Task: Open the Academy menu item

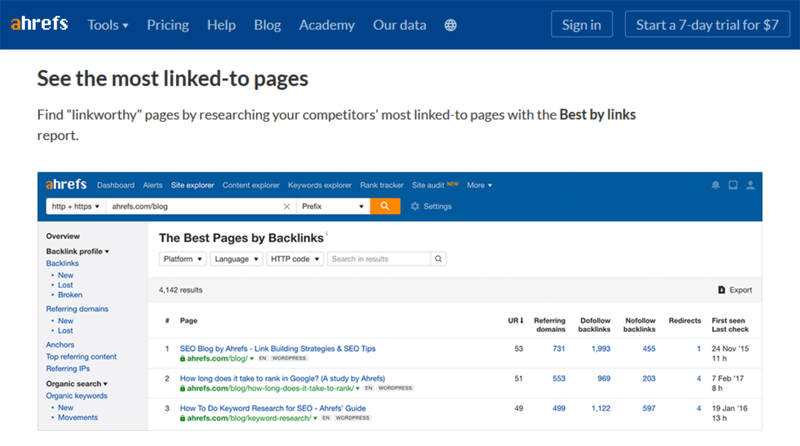Action: click(327, 25)
